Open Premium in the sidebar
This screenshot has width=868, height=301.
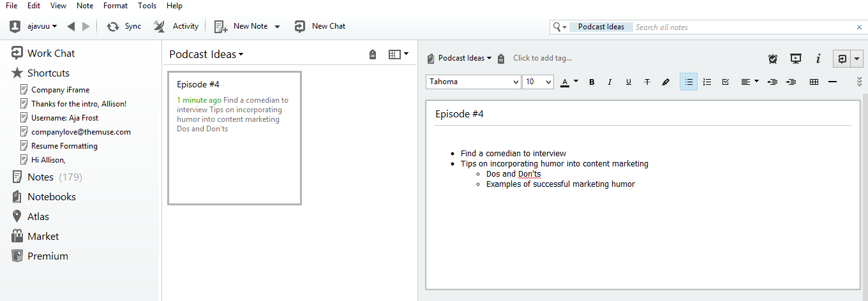click(40, 256)
